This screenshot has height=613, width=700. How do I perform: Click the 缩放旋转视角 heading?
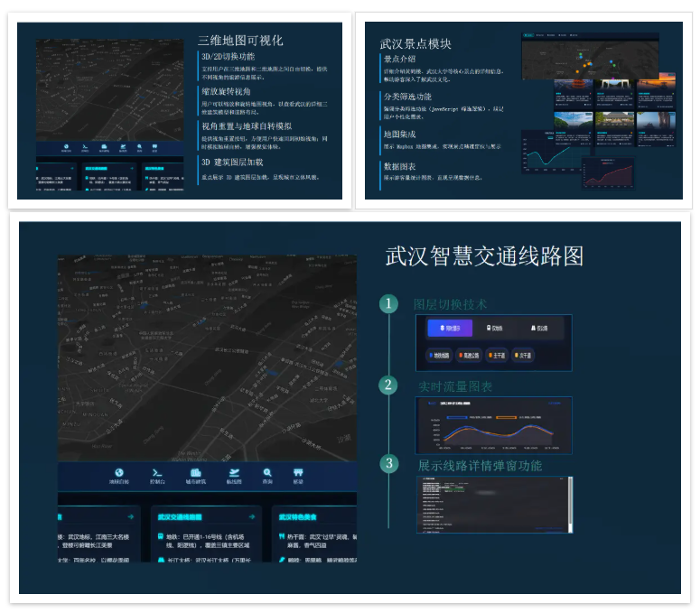coord(226,91)
